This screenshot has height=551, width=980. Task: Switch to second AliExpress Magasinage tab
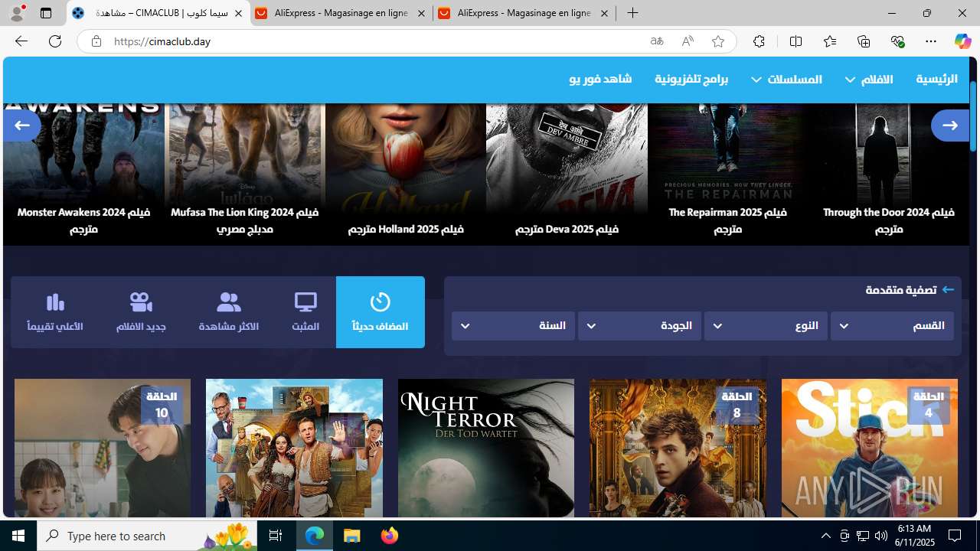click(524, 14)
